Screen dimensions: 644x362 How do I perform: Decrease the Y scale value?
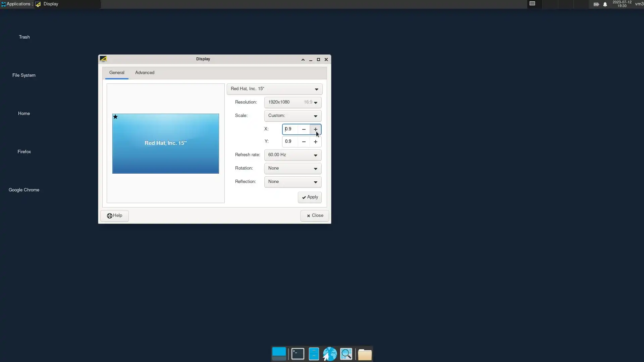(x=304, y=142)
